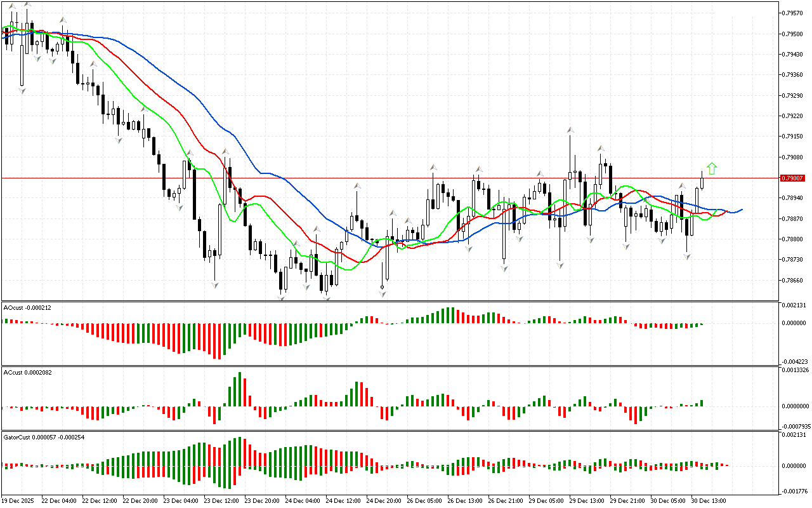
Task: Select the red 0.79007 price tag
Action: [x=792, y=178]
